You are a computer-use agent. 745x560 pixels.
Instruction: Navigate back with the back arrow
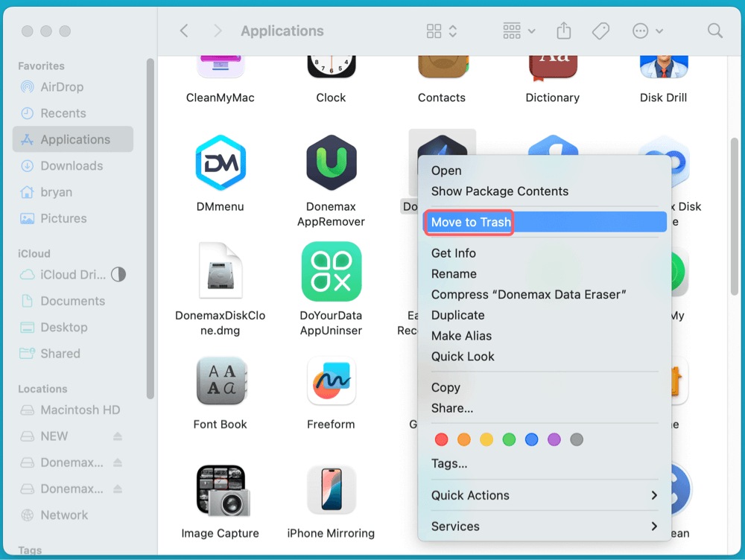point(184,31)
